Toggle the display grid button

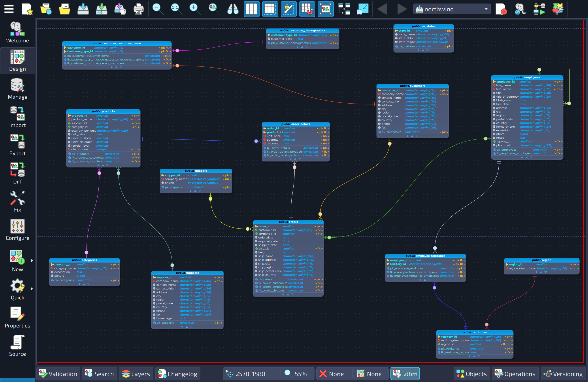(x=251, y=9)
